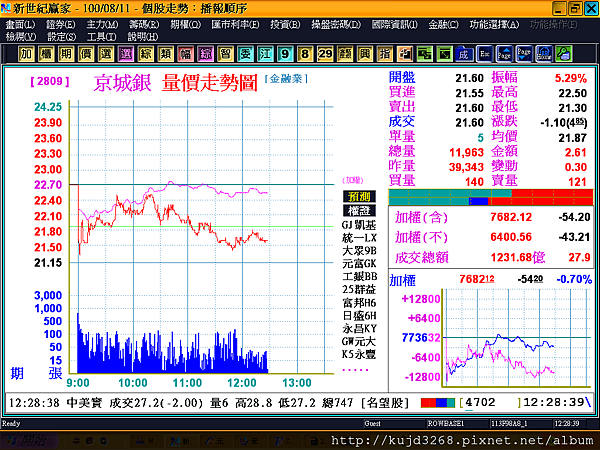Open the 設定(S) menu

62,37
